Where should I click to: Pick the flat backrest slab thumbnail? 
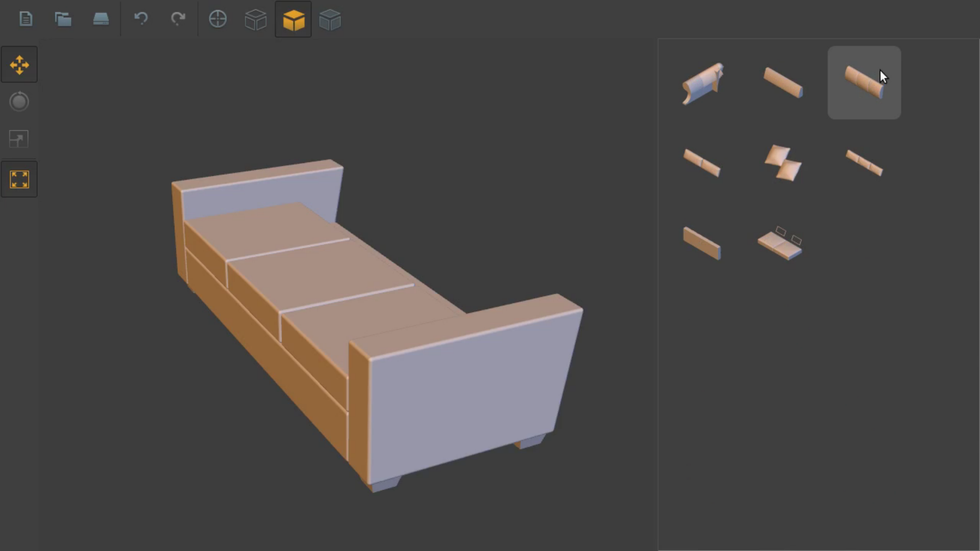coord(702,243)
